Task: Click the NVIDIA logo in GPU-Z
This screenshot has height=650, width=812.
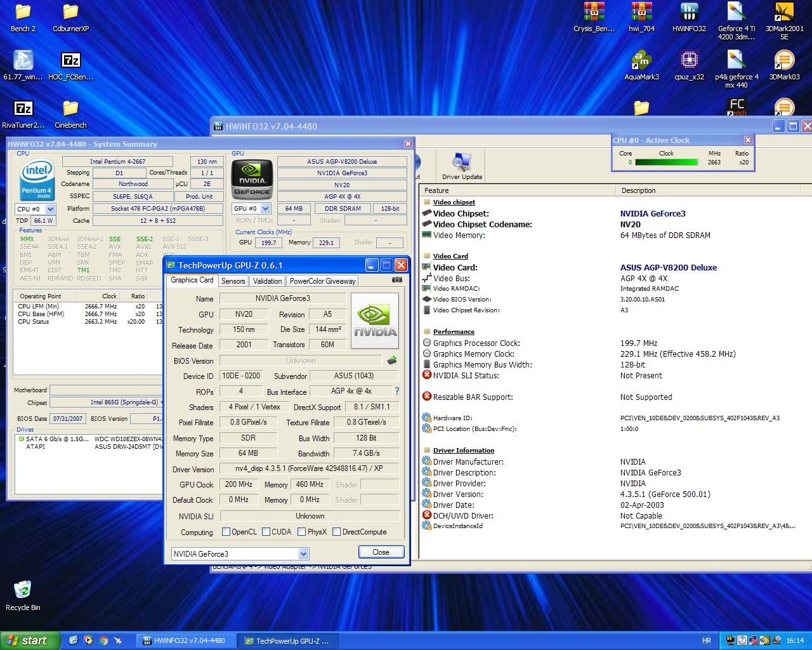Action: [x=375, y=321]
